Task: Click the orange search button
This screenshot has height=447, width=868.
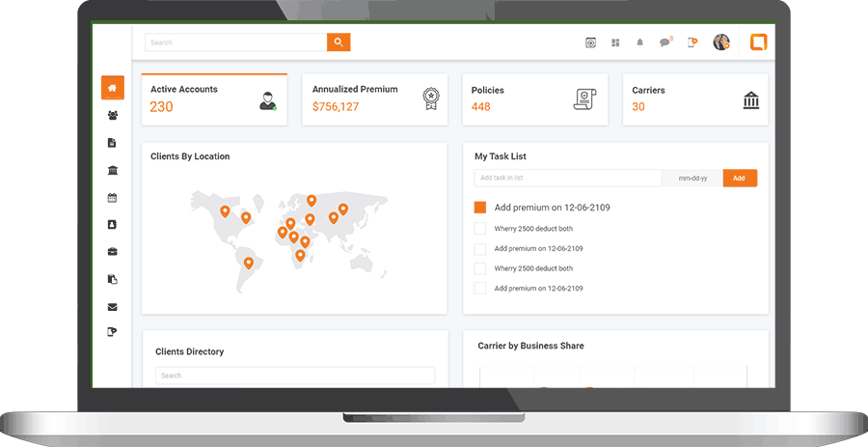Action: pyautogui.click(x=339, y=42)
